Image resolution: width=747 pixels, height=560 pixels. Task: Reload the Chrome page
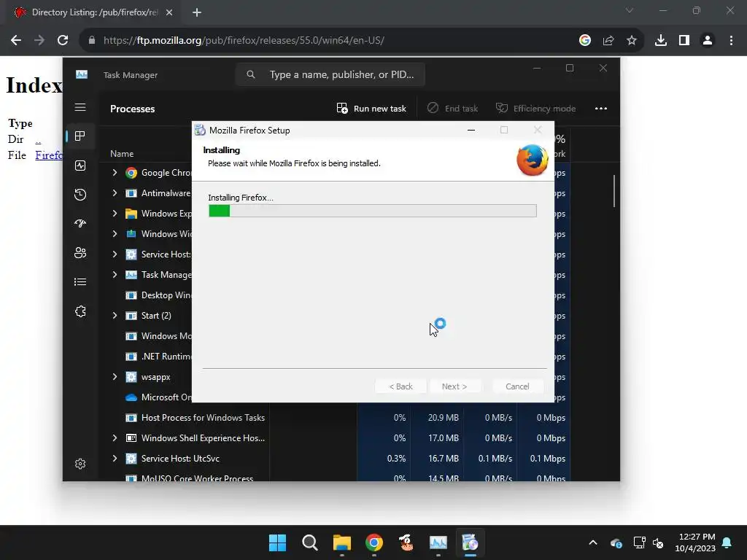pos(63,41)
